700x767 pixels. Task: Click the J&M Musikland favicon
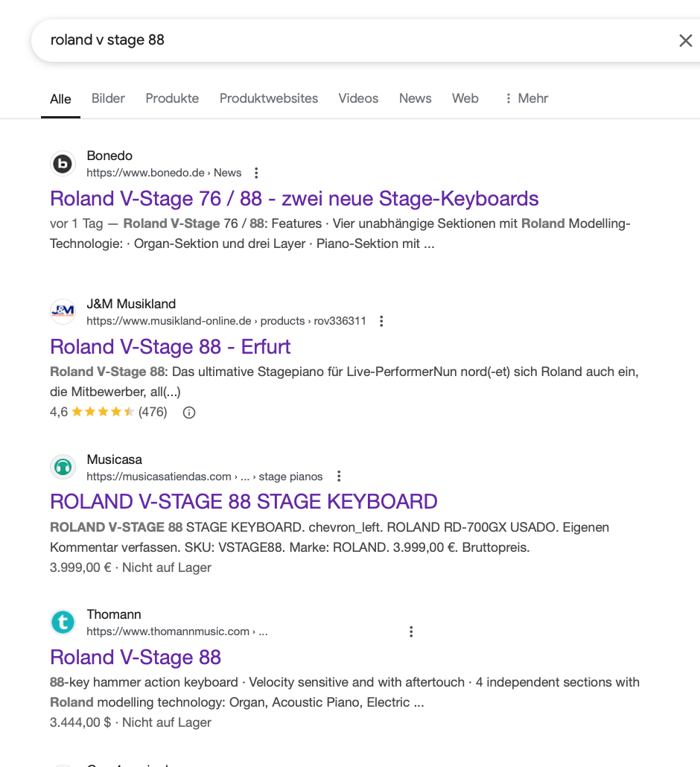point(63,311)
